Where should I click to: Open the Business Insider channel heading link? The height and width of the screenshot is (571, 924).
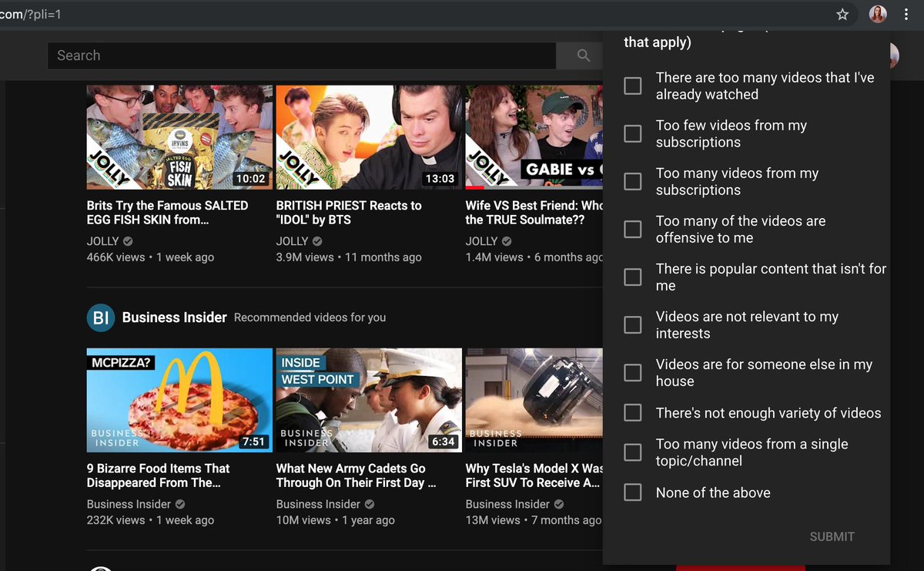click(x=174, y=317)
